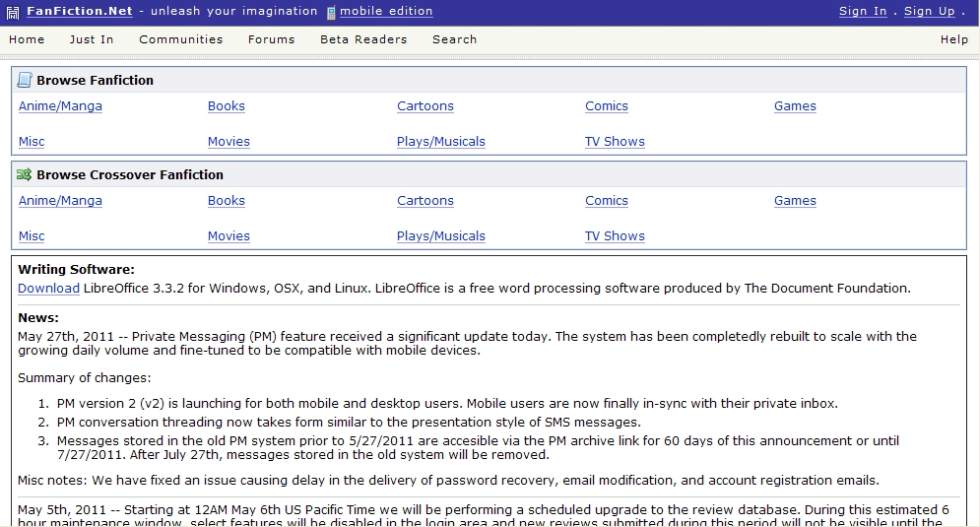Click the Sign Up link
This screenshot has height=527, width=980.
(930, 11)
